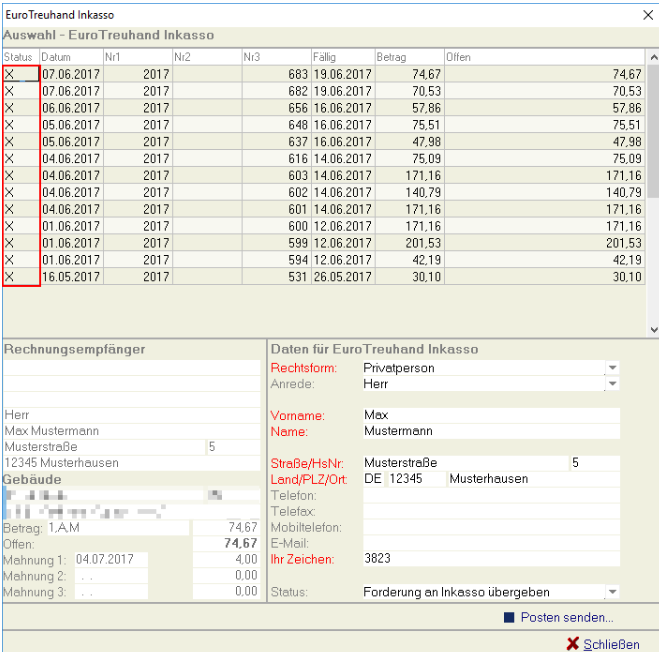Sort table by Status column header
This screenshot has height=652, width=659.
pos(21,57)
